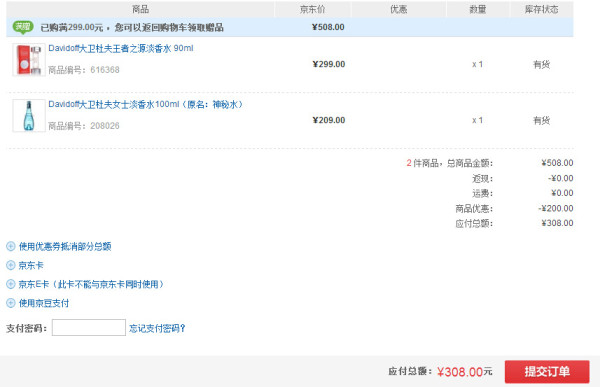Click the payment password input field
This screenshot has width=600, height=387.
point(89,328)
